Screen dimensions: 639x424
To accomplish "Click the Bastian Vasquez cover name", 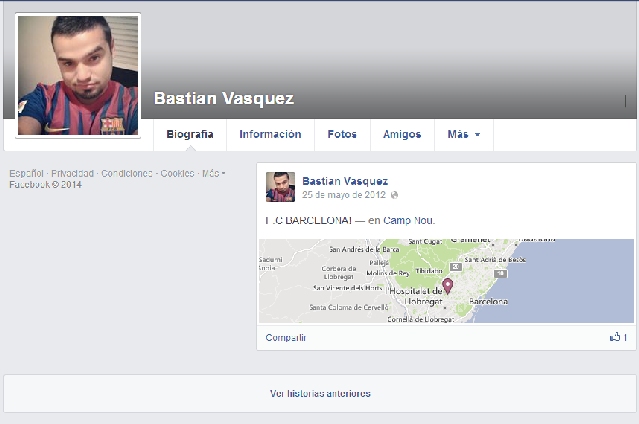I will click(x=224, y=99).
